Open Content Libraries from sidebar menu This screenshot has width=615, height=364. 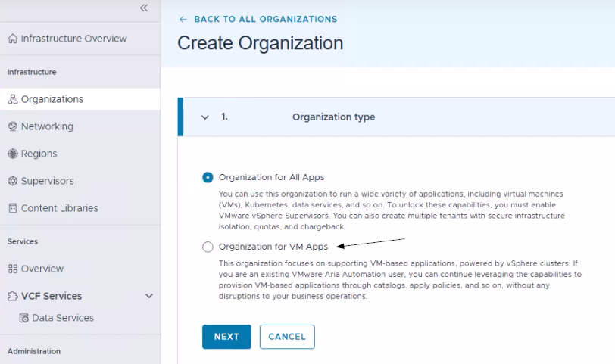[x=59, y=208]
